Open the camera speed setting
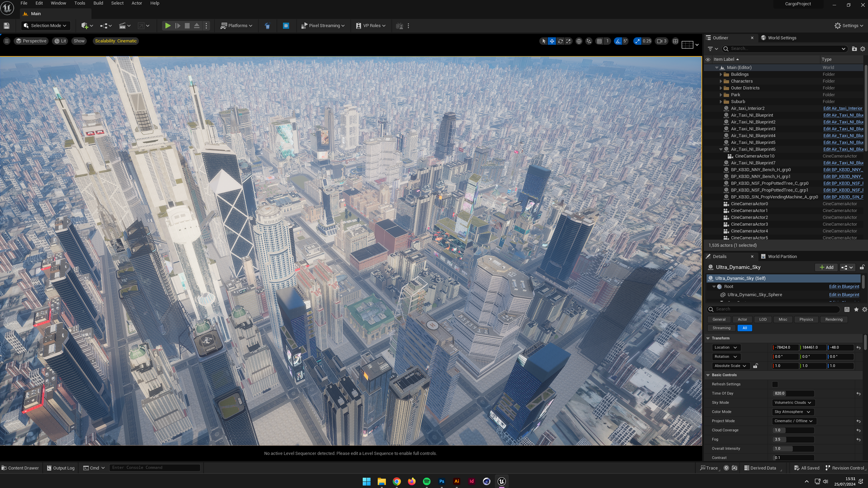Viewport: 868px width, 488px height. 662,41
